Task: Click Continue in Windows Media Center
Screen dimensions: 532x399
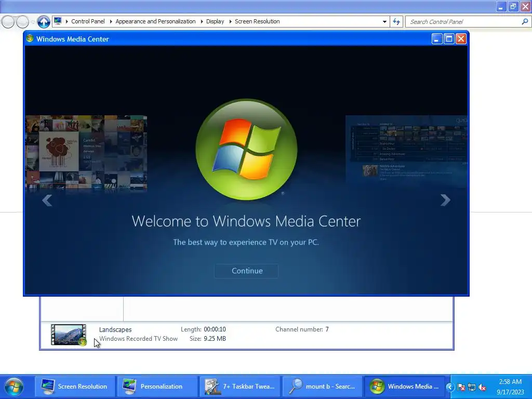Action: (x=246, y=271)
